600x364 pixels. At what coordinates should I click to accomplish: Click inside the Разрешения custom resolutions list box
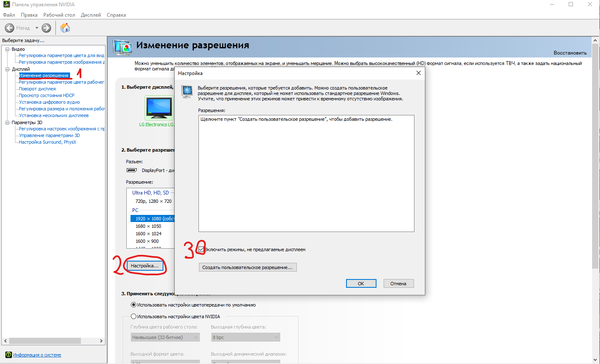306,173
